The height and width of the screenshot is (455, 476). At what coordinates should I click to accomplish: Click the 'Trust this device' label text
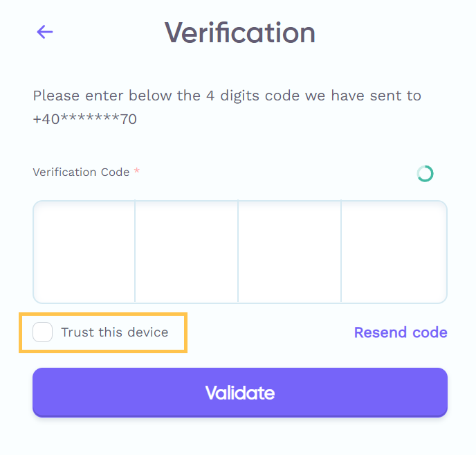pos(114,332)
